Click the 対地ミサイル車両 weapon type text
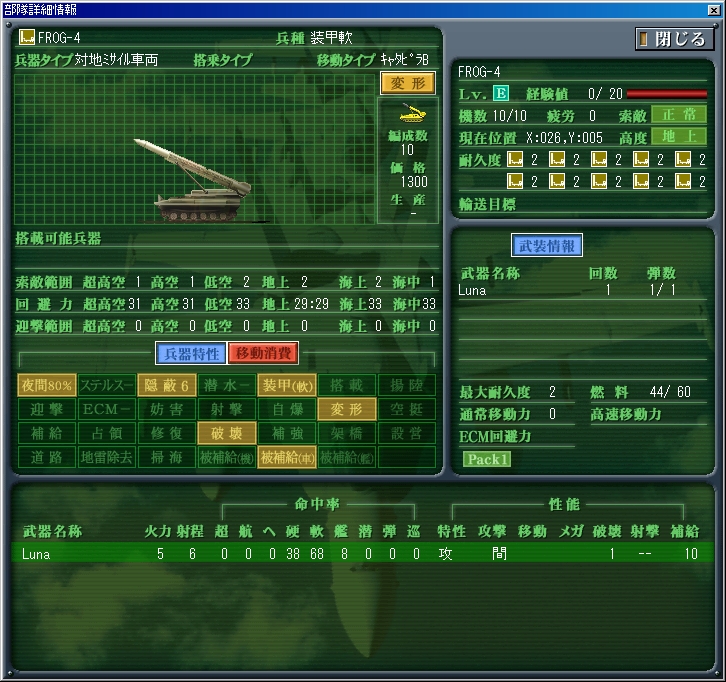 pyautogui.click(x=116, y=60)
